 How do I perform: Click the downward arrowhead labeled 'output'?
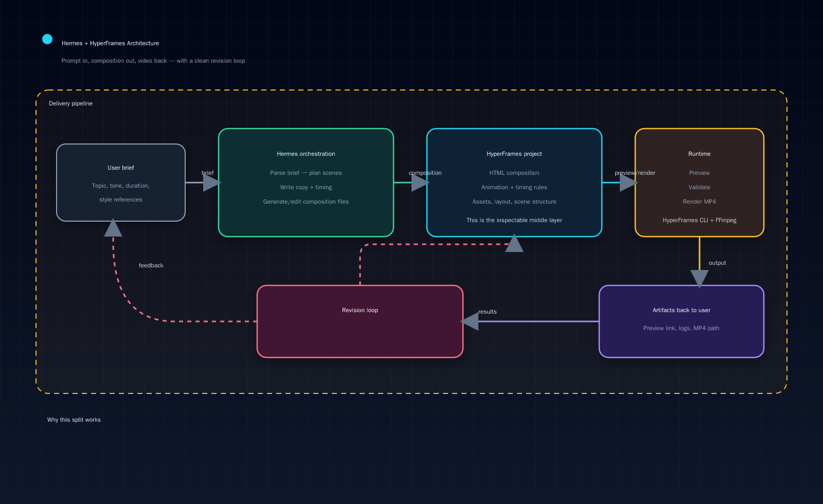click(x=699, y=278)
